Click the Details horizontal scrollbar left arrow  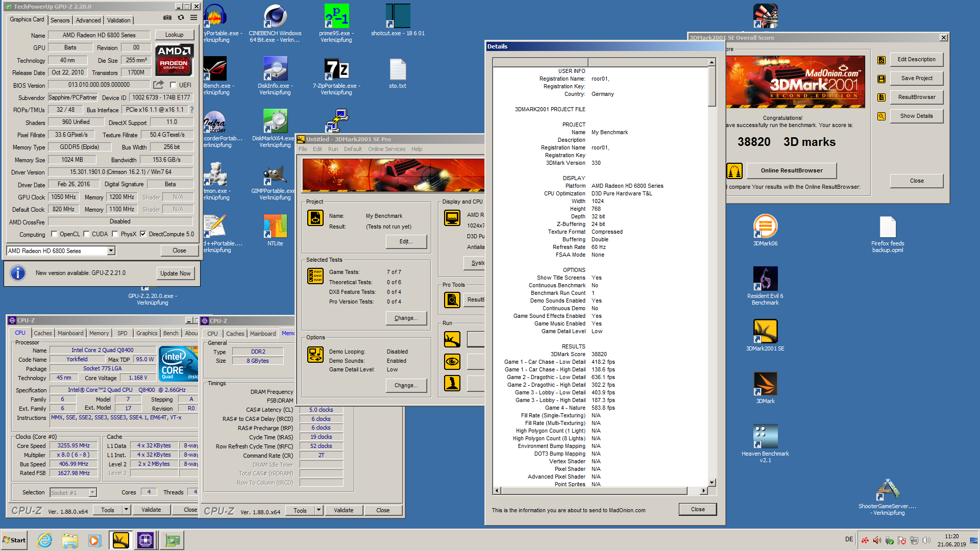497,491
